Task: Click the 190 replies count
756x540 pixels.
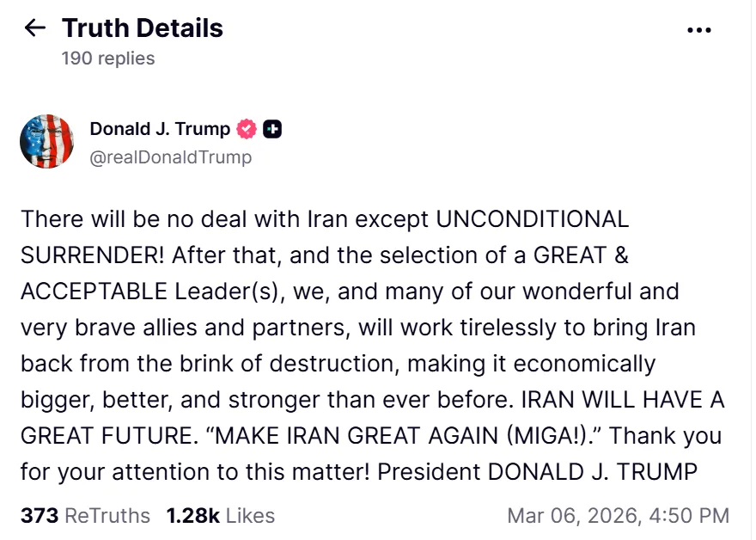Action: (108, 58)
